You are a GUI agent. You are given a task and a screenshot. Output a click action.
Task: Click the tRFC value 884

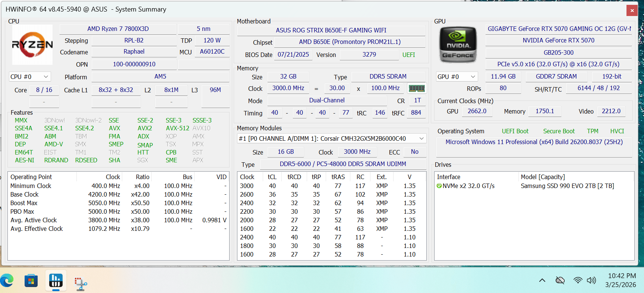[416, 112]
